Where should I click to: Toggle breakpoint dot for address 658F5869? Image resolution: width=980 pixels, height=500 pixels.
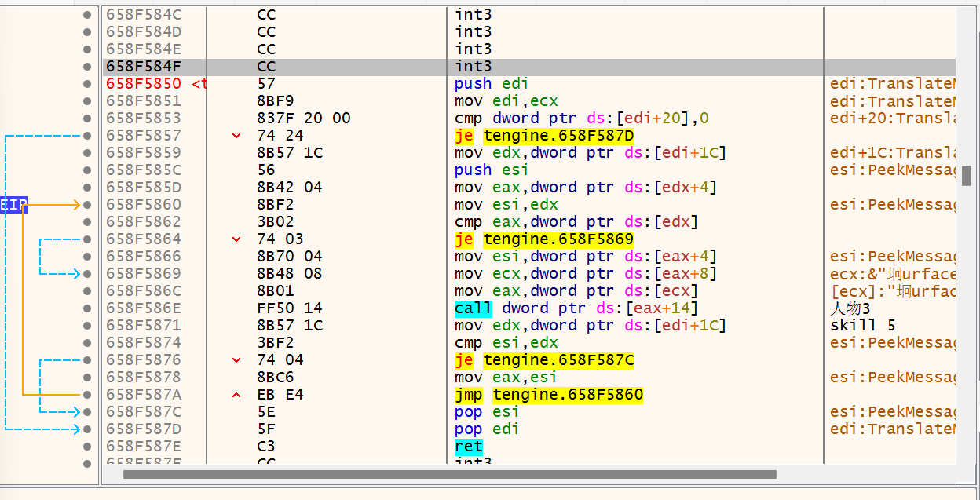[86, 274]
